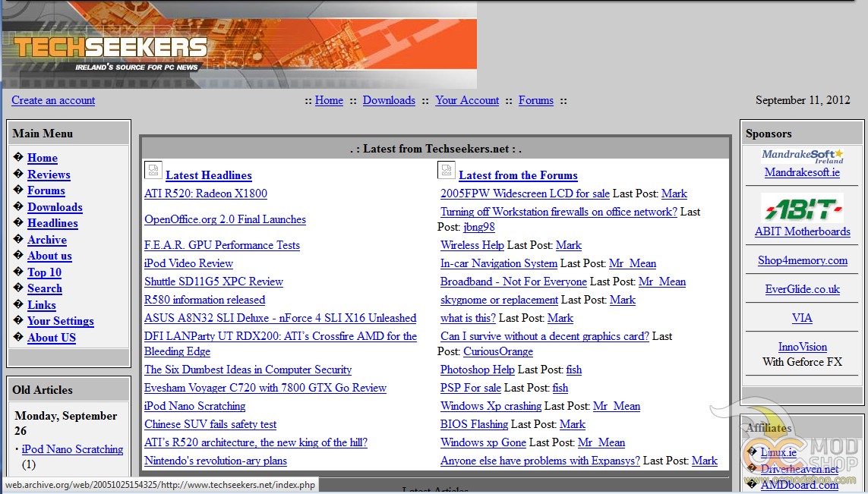Click the Latest Headlines heading link
Viewport: 868px width, 494px height.
coord(209,175)
